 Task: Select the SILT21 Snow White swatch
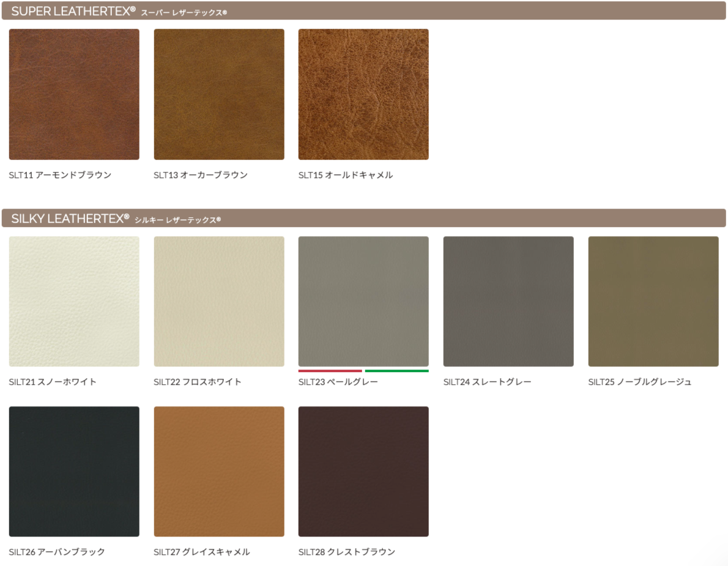click(x=74, y=301)
